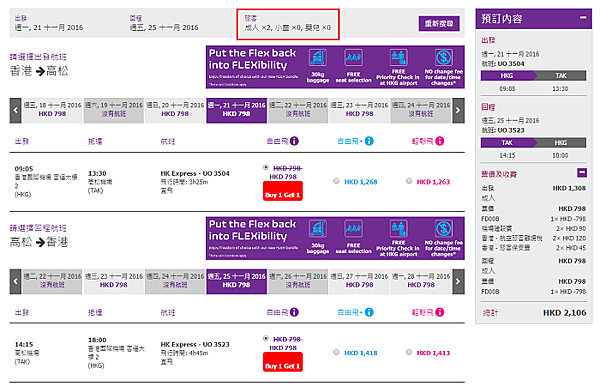Screen dimensions: 600x386
Task: Click info icon beside purple 自由飞 outbound header
Action: click(x=294, y=141)
